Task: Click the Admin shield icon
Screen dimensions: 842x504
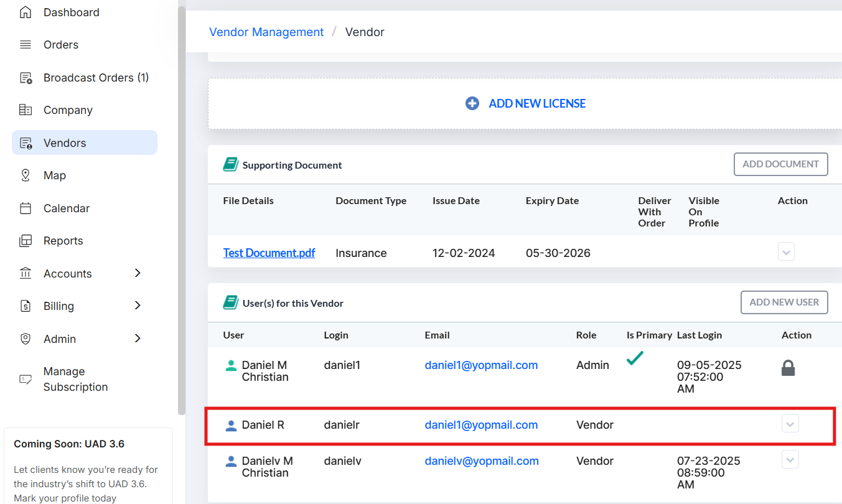Action: [x=26, y=339]
